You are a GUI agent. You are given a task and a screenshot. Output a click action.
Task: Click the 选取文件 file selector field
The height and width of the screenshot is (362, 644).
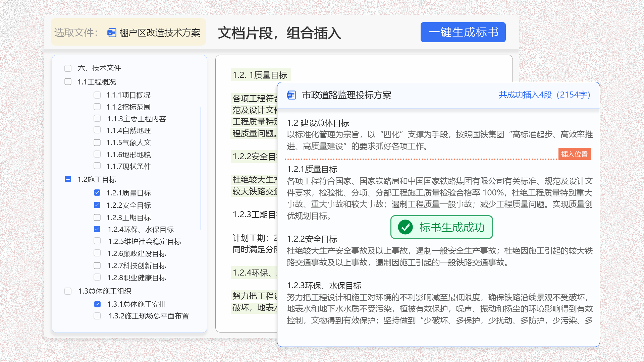128,33
